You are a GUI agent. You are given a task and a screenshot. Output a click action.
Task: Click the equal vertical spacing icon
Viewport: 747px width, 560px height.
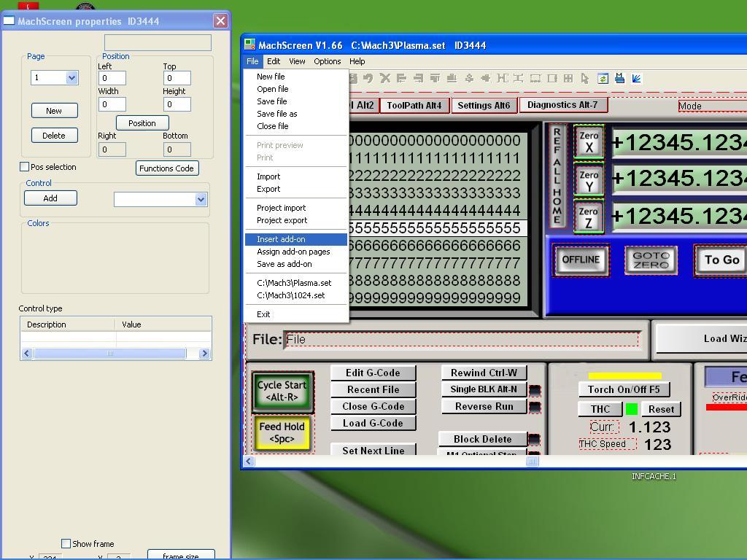coord(519,78)
